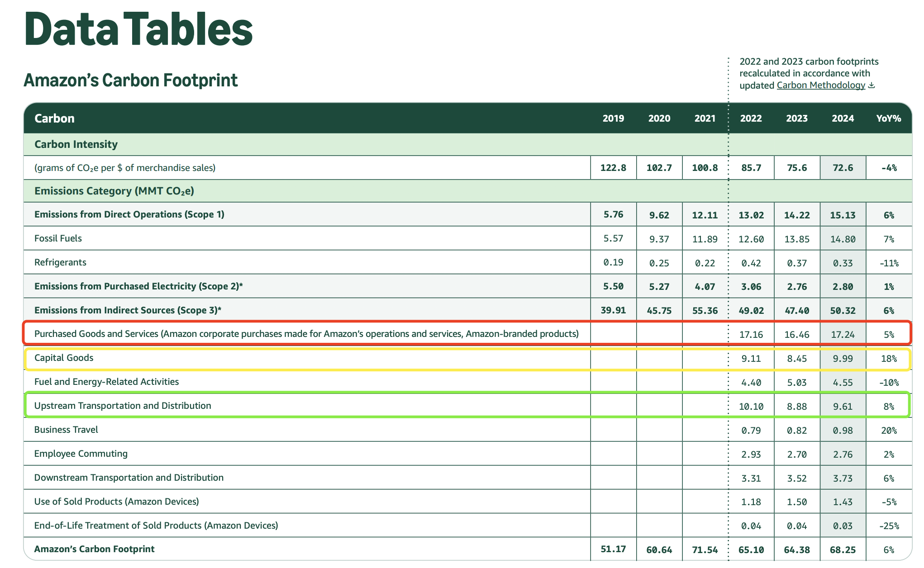
Task: Select the Amazon's Carbon Footprint total row label
Action: click(95, 549)
